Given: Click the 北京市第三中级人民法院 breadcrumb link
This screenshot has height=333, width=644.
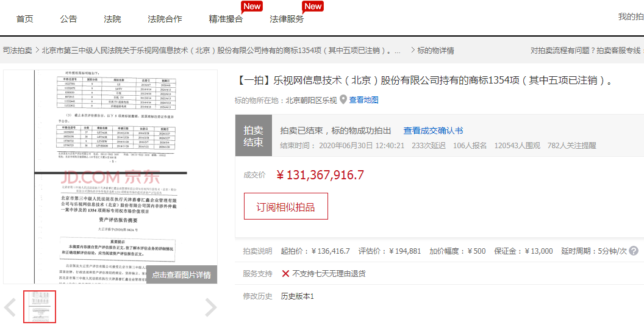Looking at the screenshot, I should [x=222, y=51].
